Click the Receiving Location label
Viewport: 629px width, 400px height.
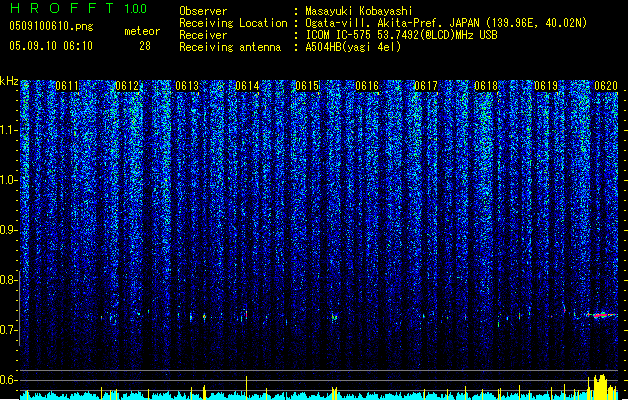point(233,23)
